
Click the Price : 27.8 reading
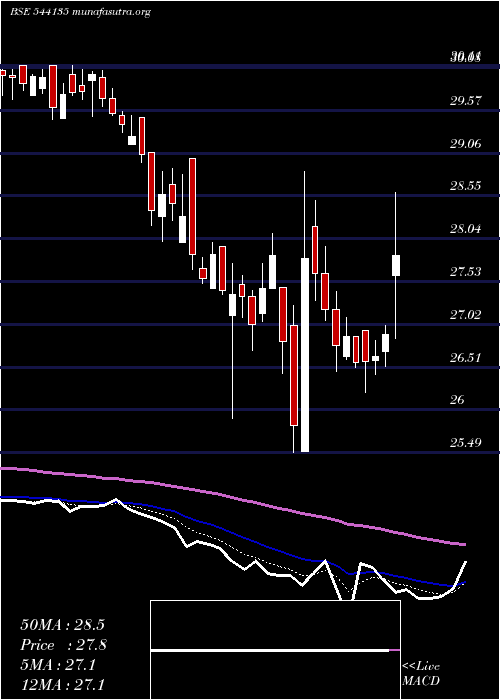[64, 645]
